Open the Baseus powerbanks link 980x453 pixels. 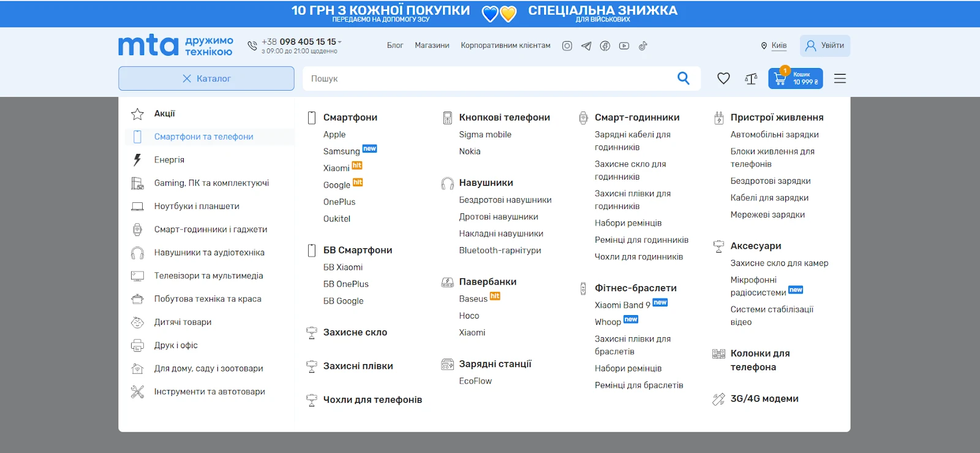point(473,299)
